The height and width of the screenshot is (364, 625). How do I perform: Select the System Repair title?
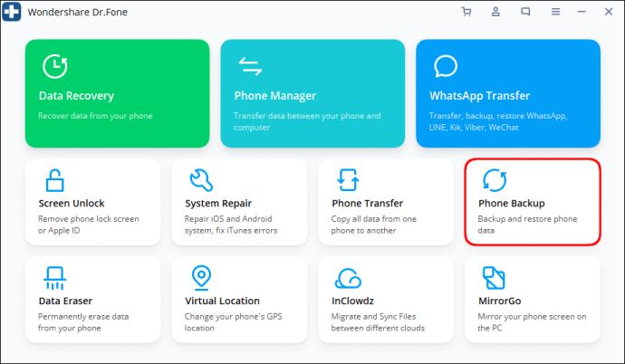[x=218, y=204]
